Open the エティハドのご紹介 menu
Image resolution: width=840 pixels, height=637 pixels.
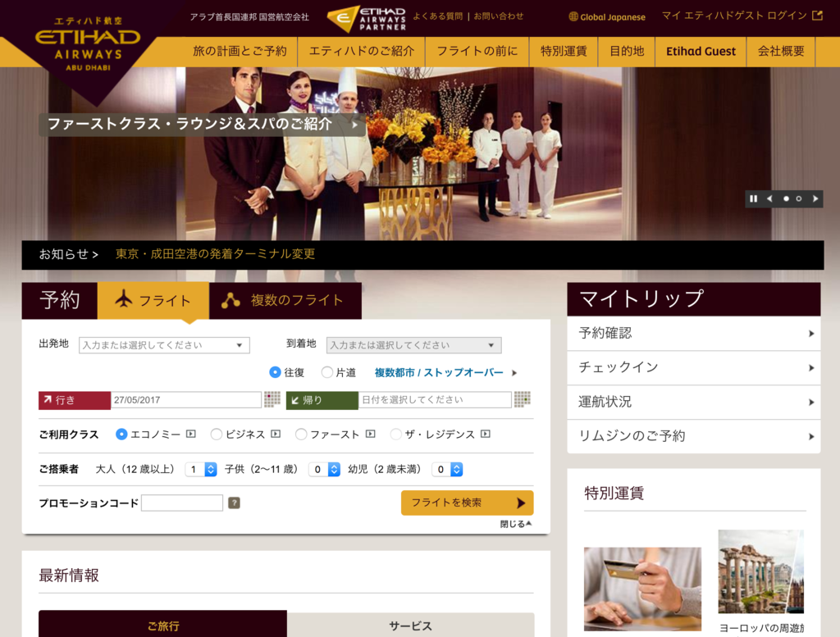(x=362, y=52)
